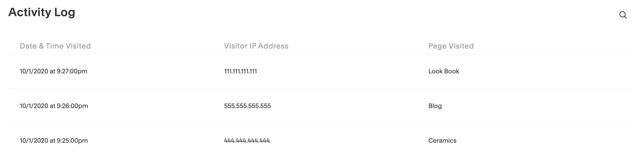Select IP address 111.111.111.111

point(240,71)
